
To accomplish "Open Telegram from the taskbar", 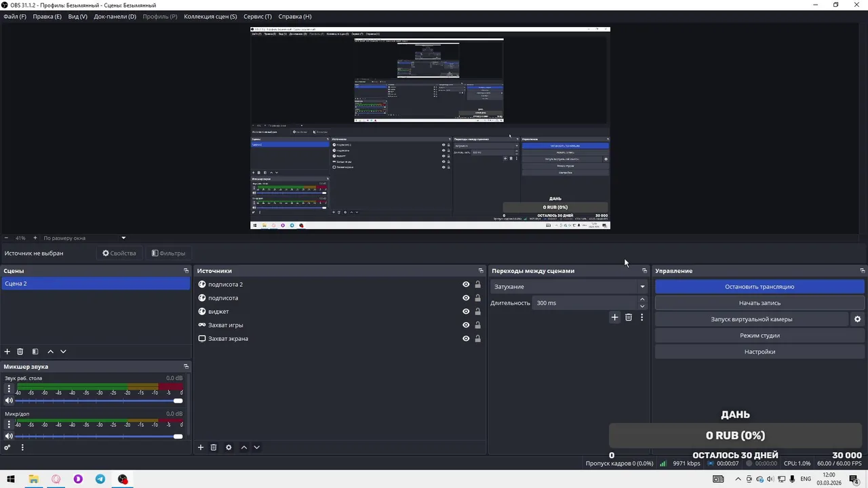I will coord(100,479).
